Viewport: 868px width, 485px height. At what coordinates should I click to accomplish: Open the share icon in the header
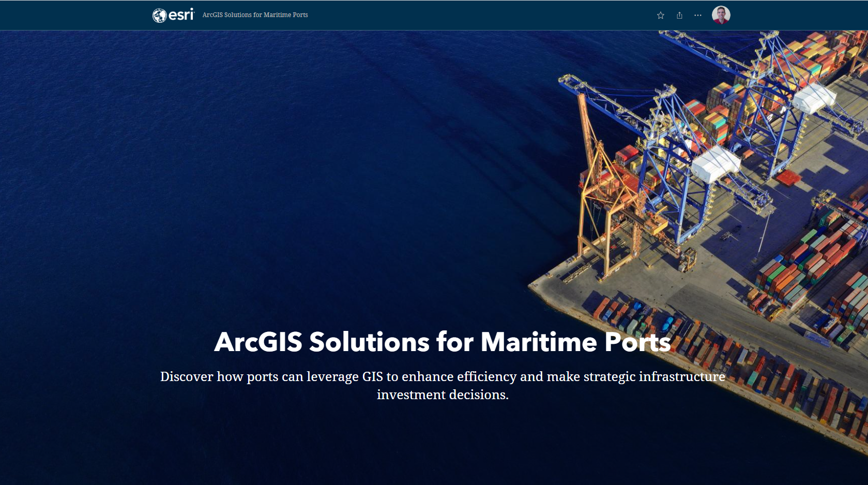(x=679, y=16)
